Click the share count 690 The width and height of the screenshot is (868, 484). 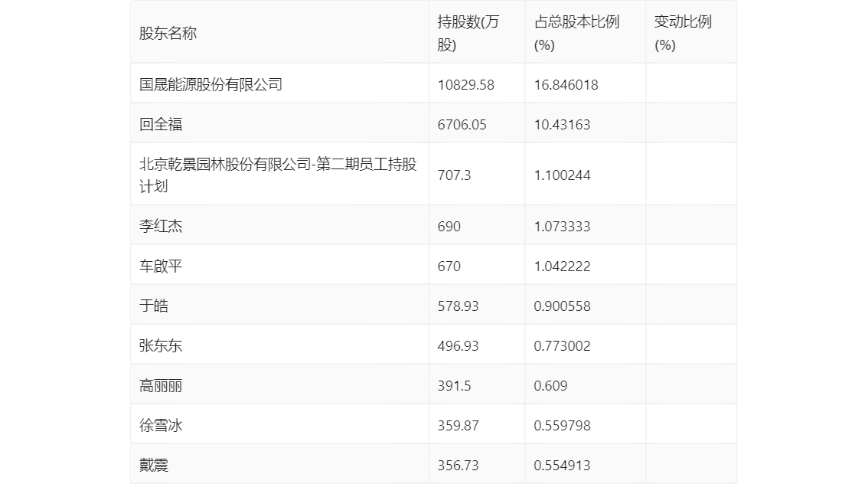(x=449, y=227)
